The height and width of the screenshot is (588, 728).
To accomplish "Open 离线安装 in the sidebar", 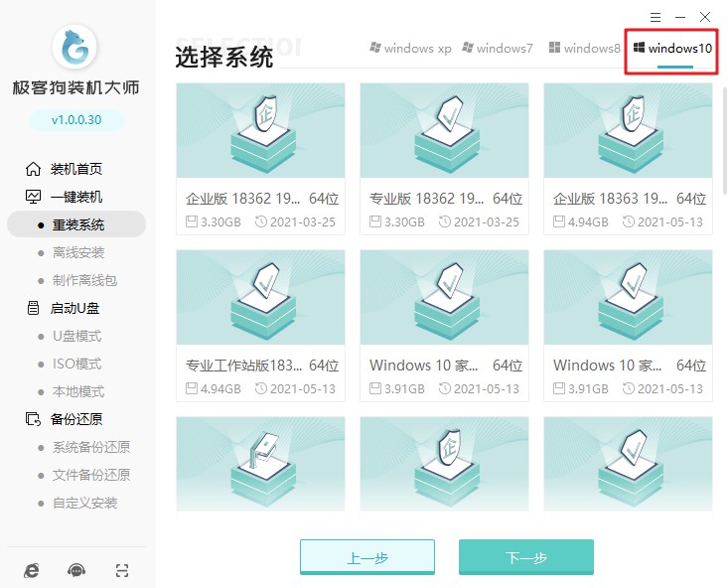I will pyautogui.click(x=77, y=252).
